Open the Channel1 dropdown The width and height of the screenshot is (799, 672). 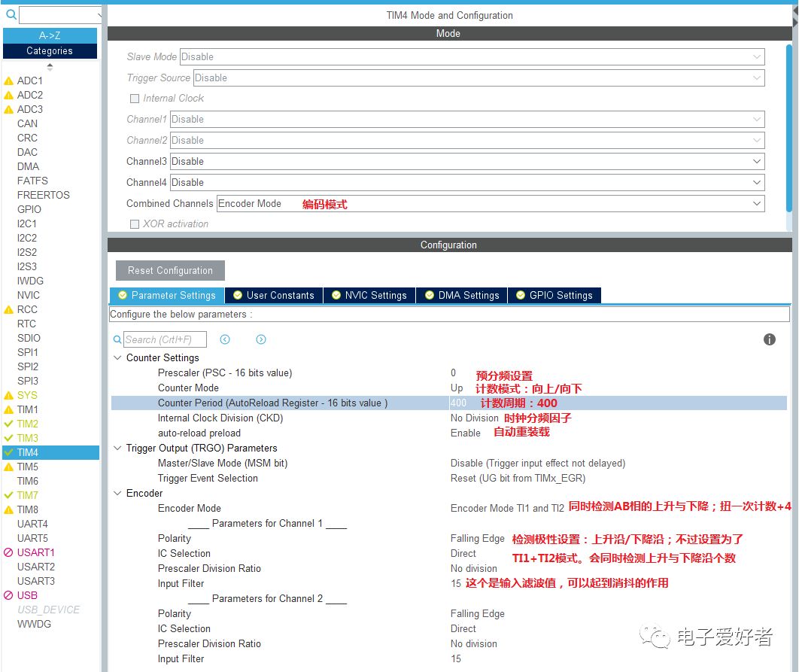click(467, 120)
